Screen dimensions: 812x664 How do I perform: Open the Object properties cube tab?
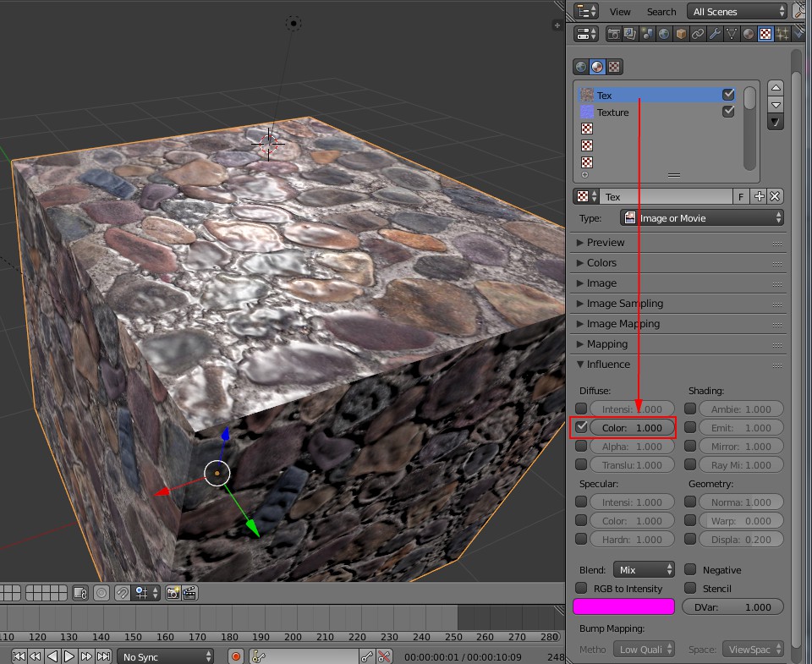(681, 35)
